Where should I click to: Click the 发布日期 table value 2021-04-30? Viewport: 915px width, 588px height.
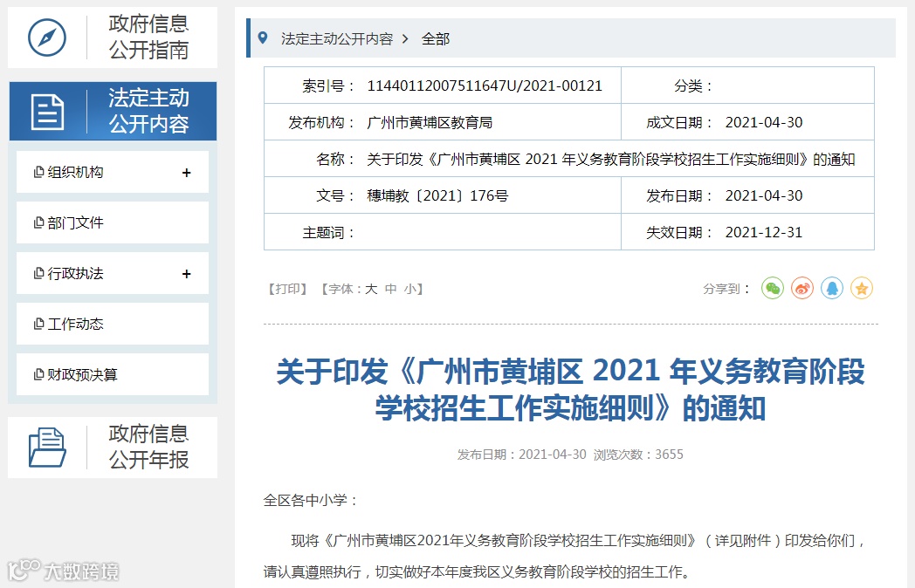tap(764, 195)
